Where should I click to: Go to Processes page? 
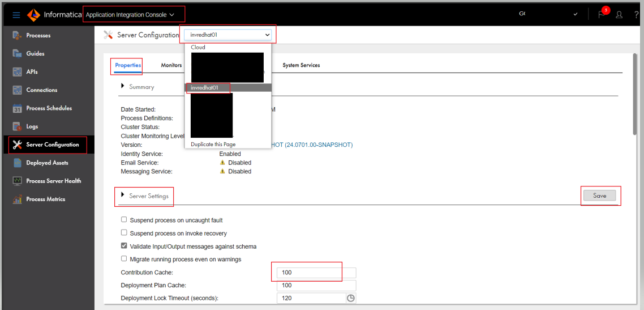click(x=38, y=35)
